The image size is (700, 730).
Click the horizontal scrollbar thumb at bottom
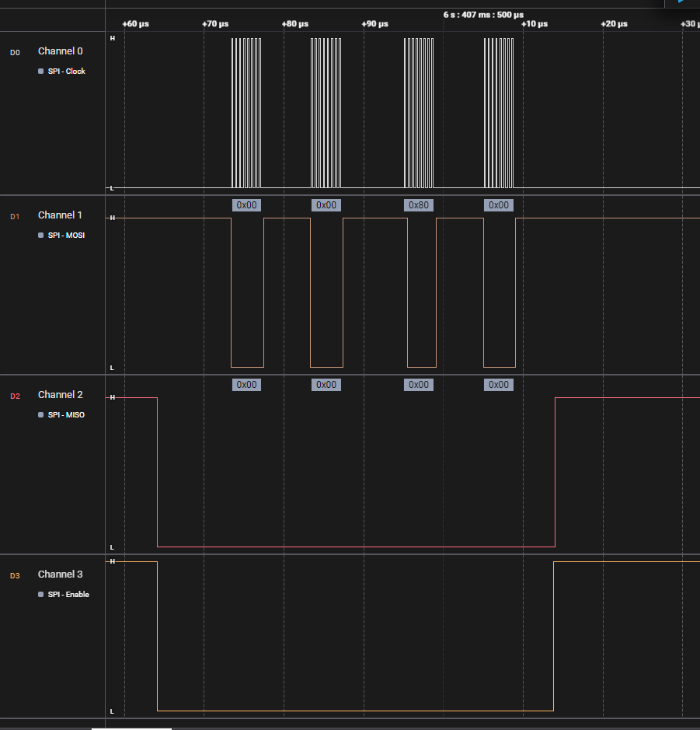pyautogui.click(x=131, y=728)
